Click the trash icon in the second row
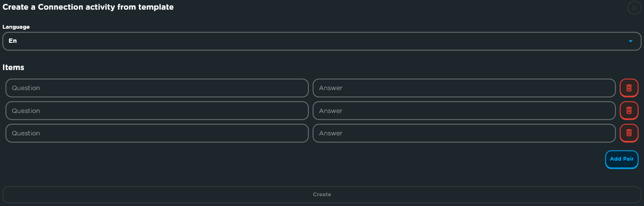Viewport: 644px width, 206px height. pos(629,111)
